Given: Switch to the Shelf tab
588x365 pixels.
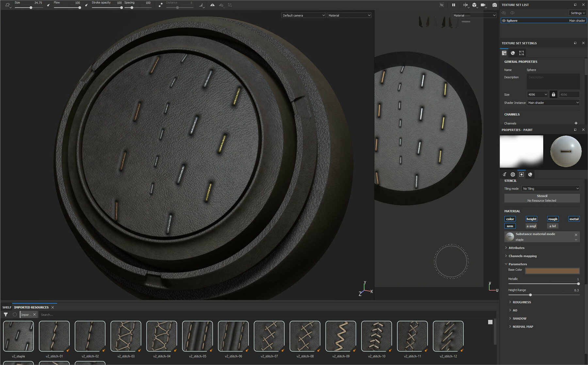Looking at the screenshot, I should (7, 307).
